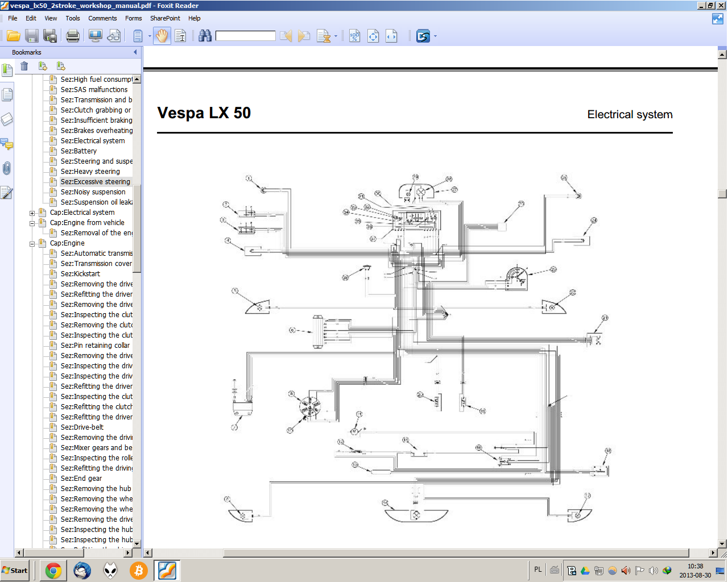The width and height of the screenshot is (728, 582).
Task: Open the Forms menu
Action: [x=134, y=18]
